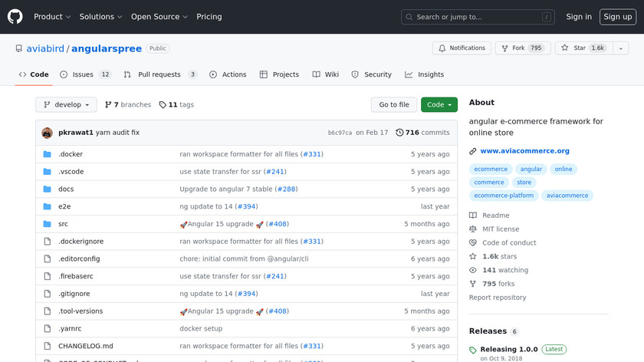
Task: Expand the Product menu
Action: click(52, 17)
